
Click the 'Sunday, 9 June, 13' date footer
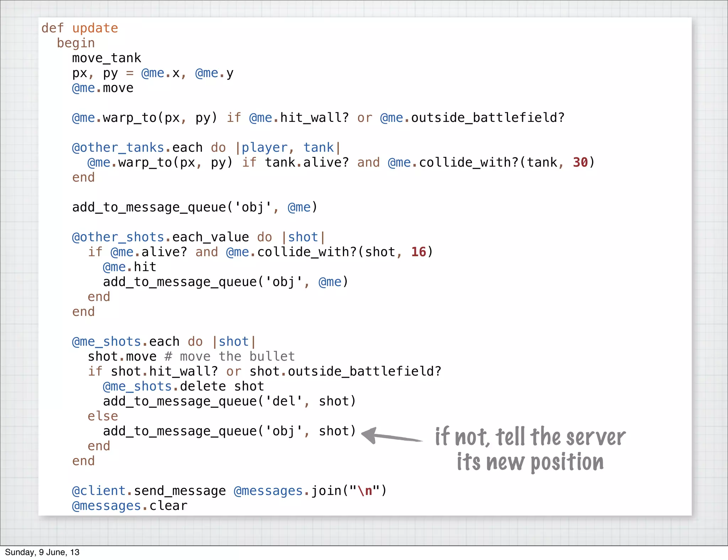[42, 552]
